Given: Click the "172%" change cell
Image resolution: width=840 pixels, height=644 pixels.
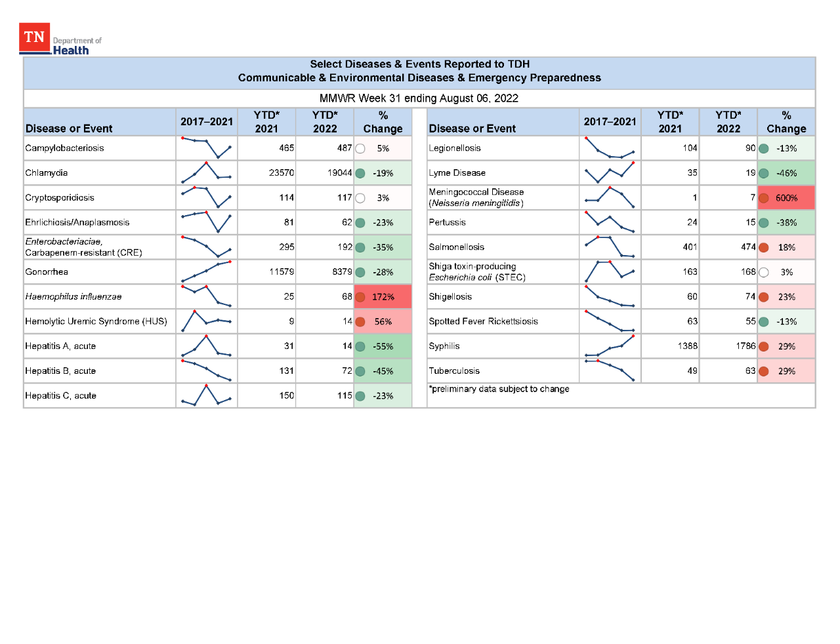Looking at the screenshot, I should pos(383,297).
